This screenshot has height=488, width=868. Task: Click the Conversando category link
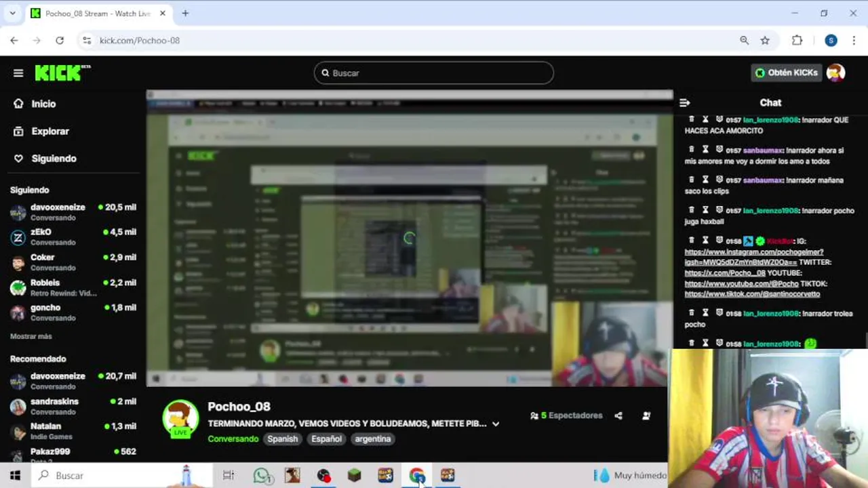click(x=233, y=439)
